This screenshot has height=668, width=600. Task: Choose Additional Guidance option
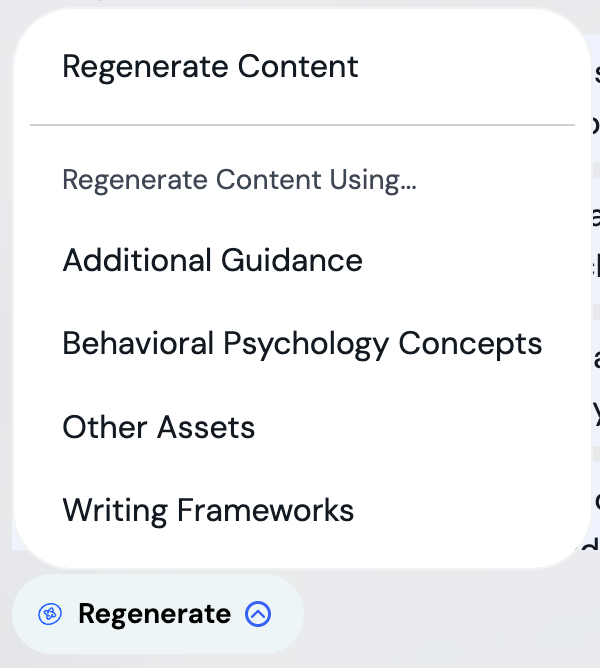(x=212, y=261)
